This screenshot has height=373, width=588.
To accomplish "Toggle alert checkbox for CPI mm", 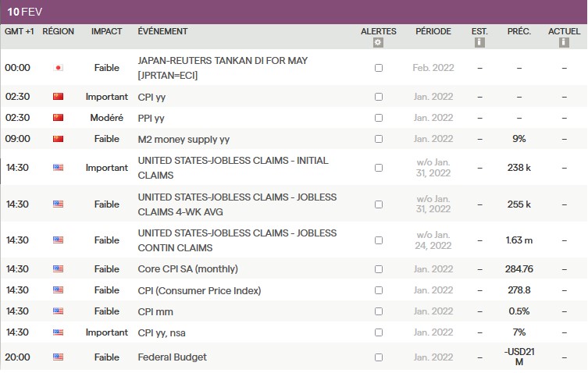I will coord(379,311).
